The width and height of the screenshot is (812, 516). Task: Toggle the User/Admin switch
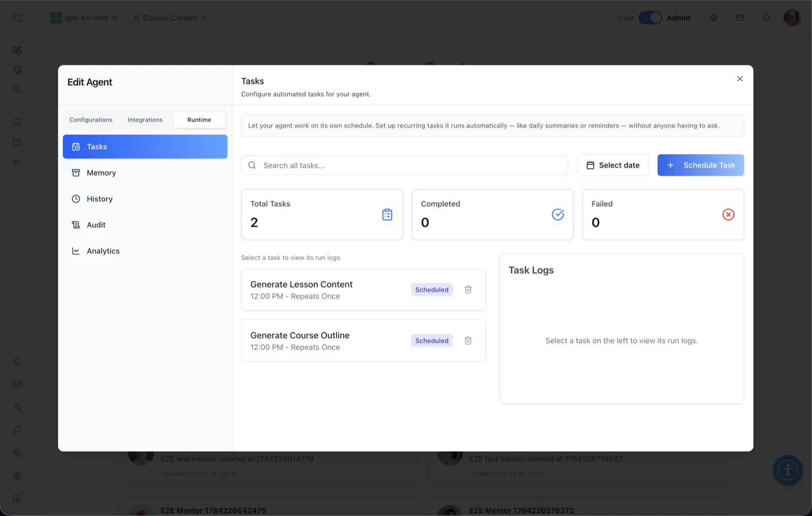point(650,18)
